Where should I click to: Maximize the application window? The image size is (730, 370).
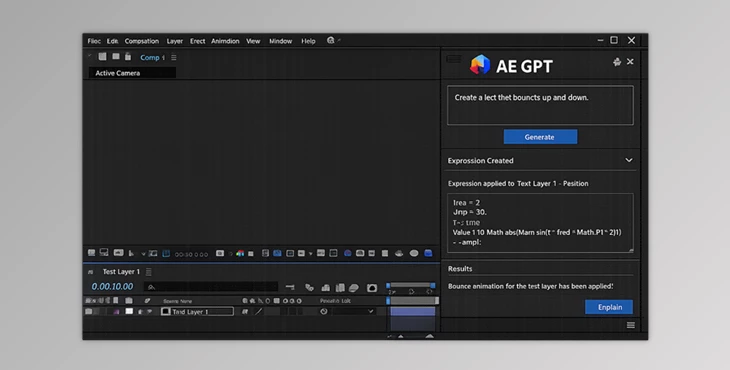[614, 40]
